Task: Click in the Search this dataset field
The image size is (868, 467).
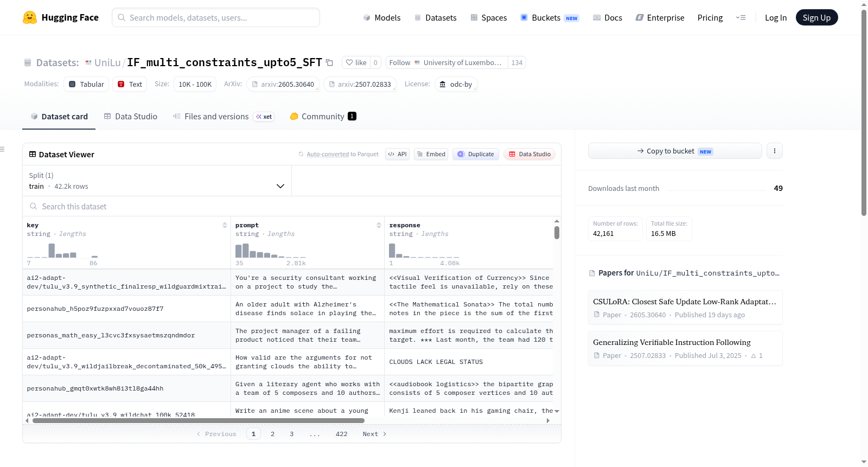Action: click(x=292, y=206)
